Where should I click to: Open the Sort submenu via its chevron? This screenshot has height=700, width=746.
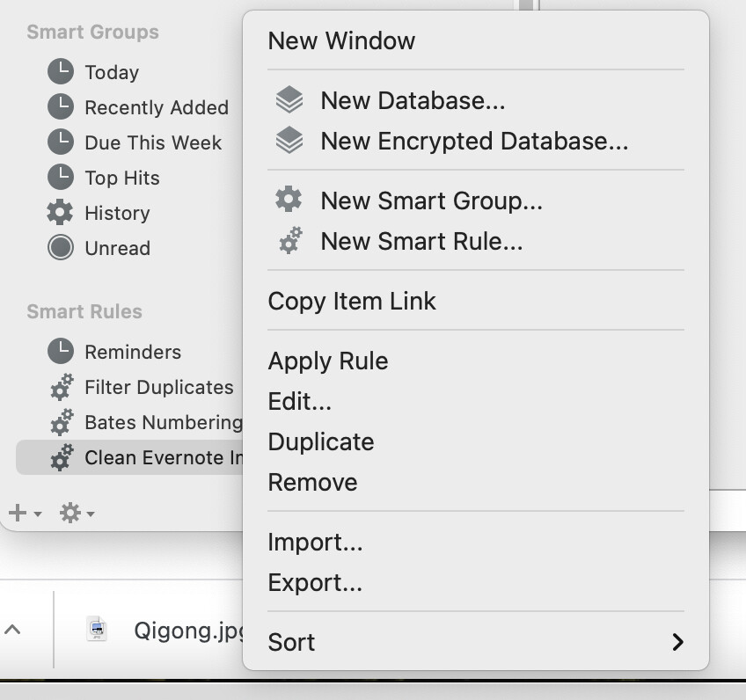676,642
